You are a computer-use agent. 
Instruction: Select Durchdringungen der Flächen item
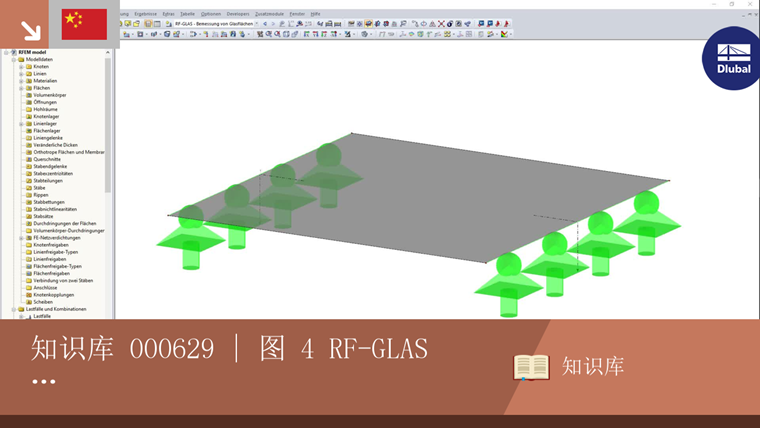coord(64,223)
